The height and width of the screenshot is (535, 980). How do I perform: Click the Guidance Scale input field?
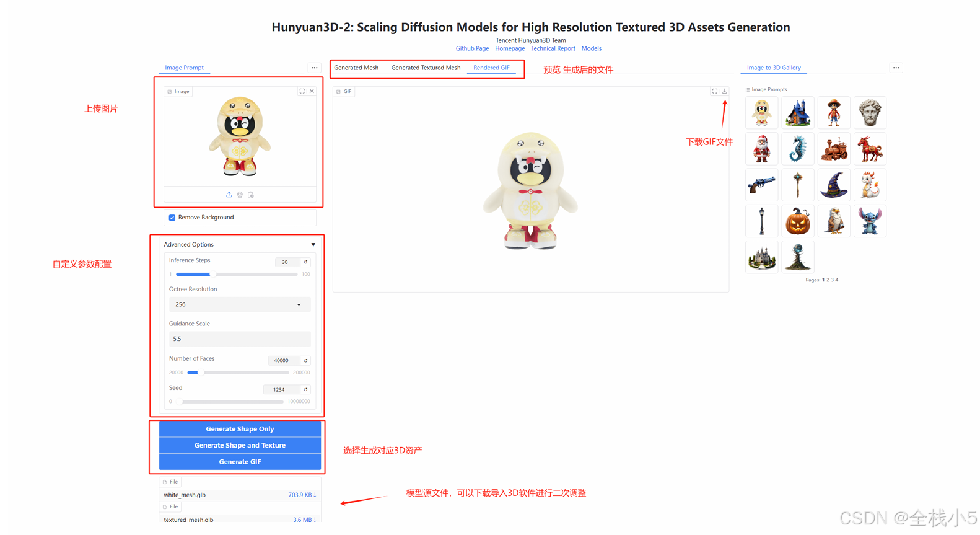[240, 339]
